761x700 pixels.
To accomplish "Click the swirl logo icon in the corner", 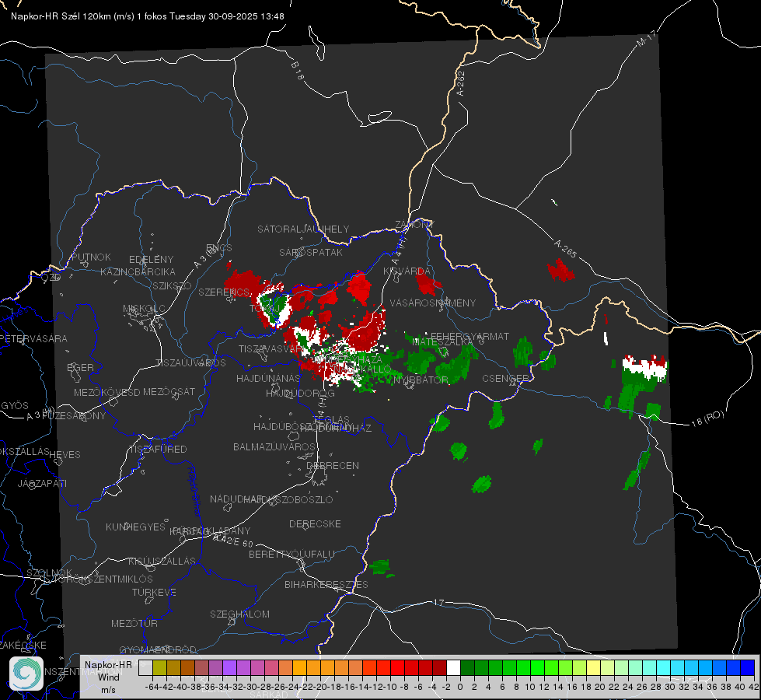I will tap(26, 674).
